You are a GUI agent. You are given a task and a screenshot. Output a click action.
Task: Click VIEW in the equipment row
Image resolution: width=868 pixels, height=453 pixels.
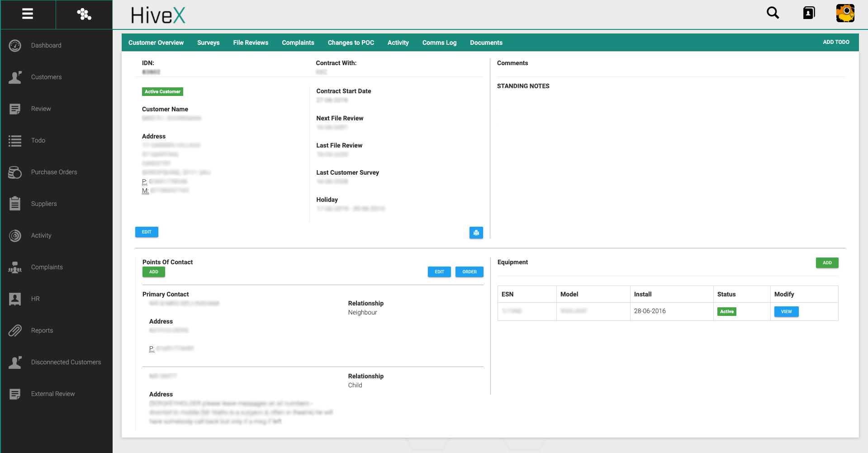click(786, 312)
